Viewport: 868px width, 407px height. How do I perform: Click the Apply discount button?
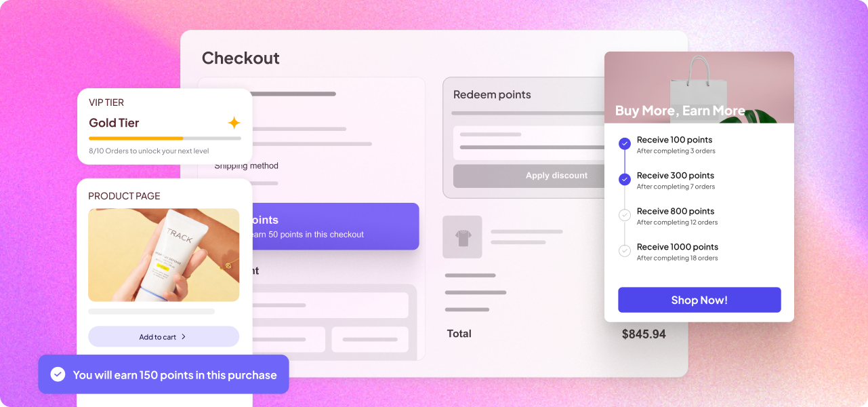click(x=556, y=176)
